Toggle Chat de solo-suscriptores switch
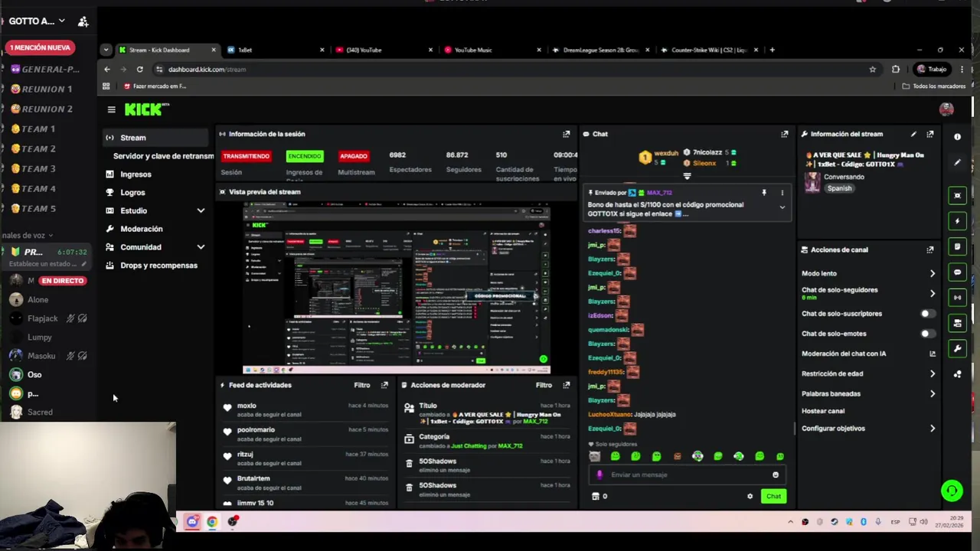Screen dimensions: 980x551 pos(926,314)
